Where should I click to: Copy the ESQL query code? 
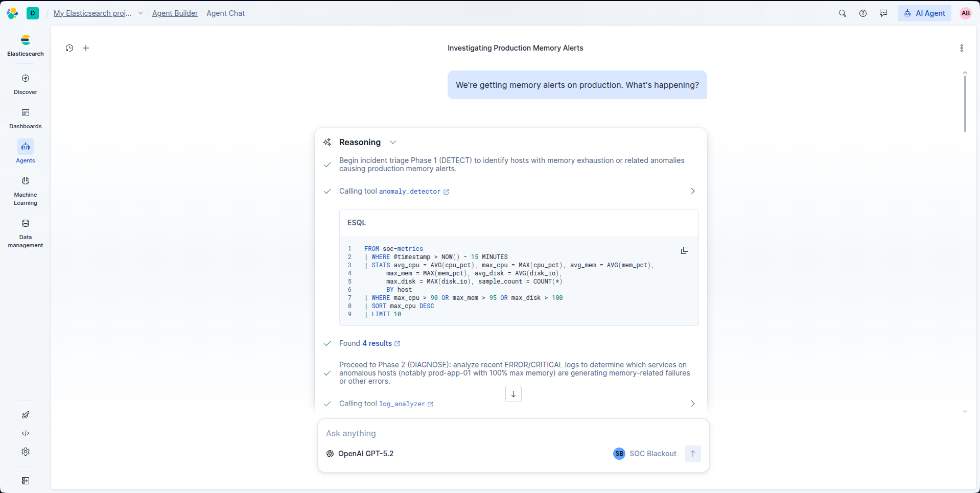(x=685, y=250)
